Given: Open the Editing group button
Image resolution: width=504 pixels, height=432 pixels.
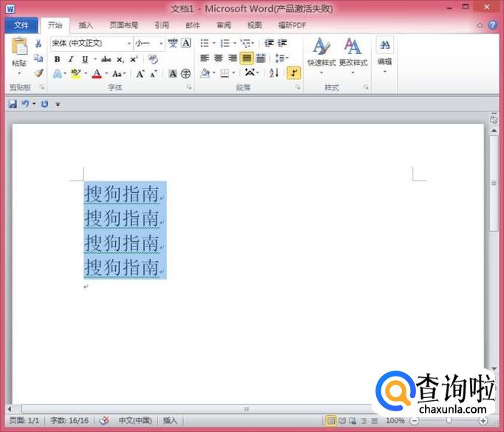Looking at the screenshot, I should pos(385,55).
